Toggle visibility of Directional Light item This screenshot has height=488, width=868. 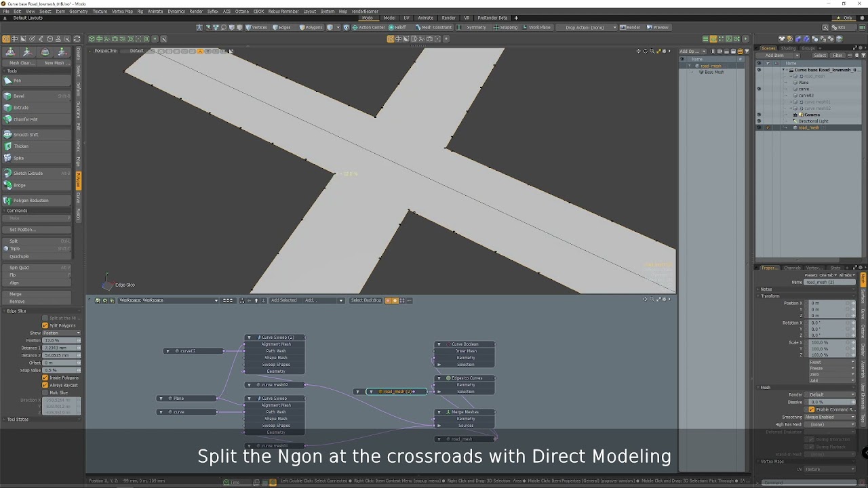pos(759,121)
